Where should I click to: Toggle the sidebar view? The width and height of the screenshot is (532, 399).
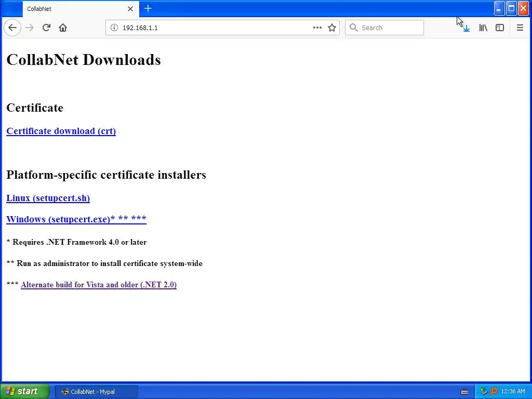(500, 28)
